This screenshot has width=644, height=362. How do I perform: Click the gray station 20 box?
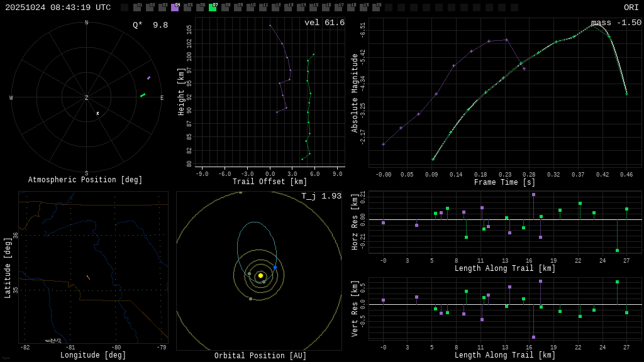coord(376,8)
